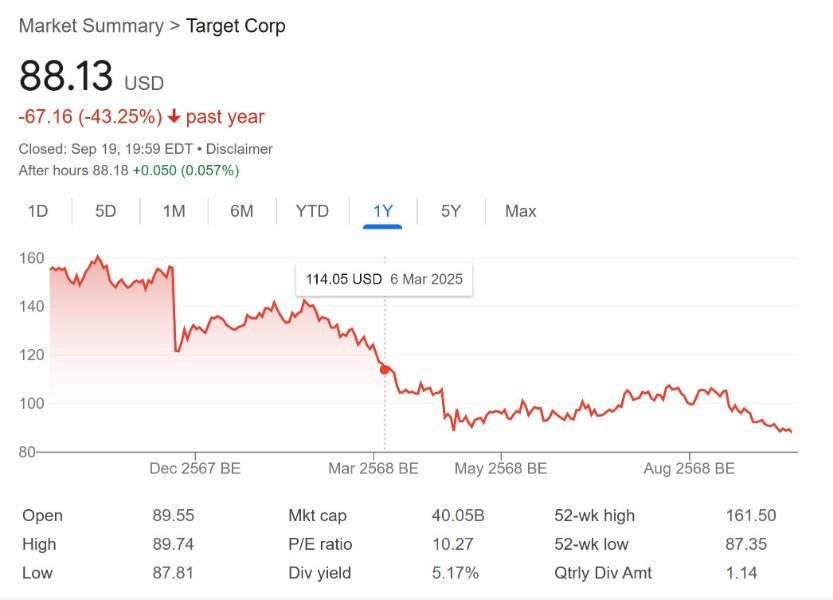This screenshot has height=600, width=833.
Task: Click the 52-wk high value 161.50
Action: click(750, 516)
